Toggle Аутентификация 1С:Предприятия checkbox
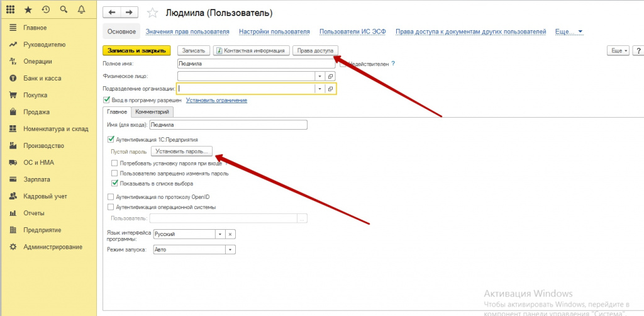Image resolution: width=644 pixels, height=316 pixels. pos(110,140)
